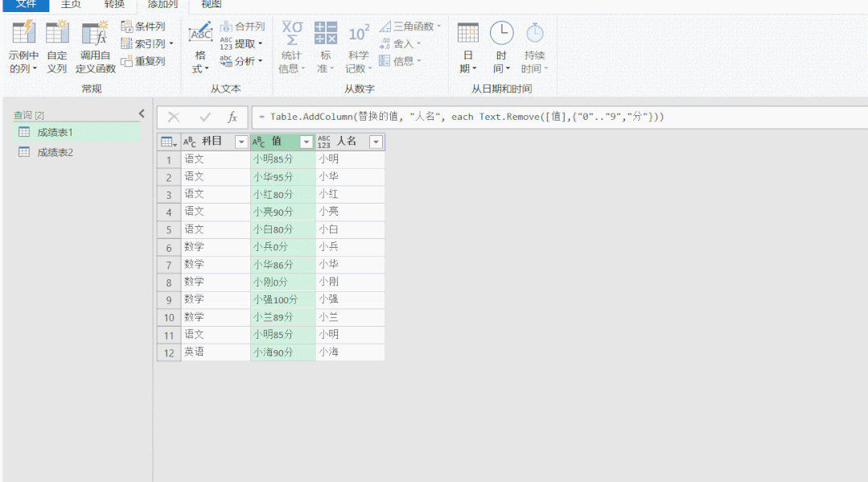Image resolution: width=868 pixels, height=482 pixels.
Task: Click the cell 小海90分
Action: coord(283,352)
